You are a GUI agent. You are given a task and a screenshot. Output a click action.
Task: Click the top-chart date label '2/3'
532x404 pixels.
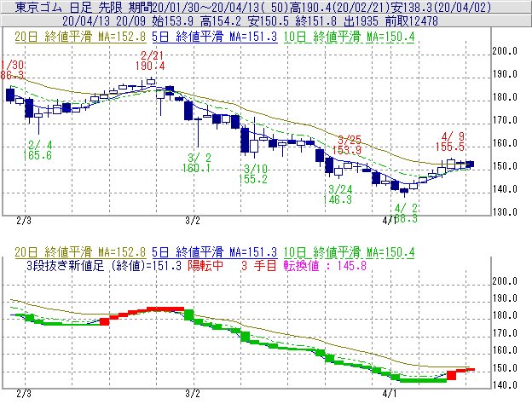click(24, 221)
